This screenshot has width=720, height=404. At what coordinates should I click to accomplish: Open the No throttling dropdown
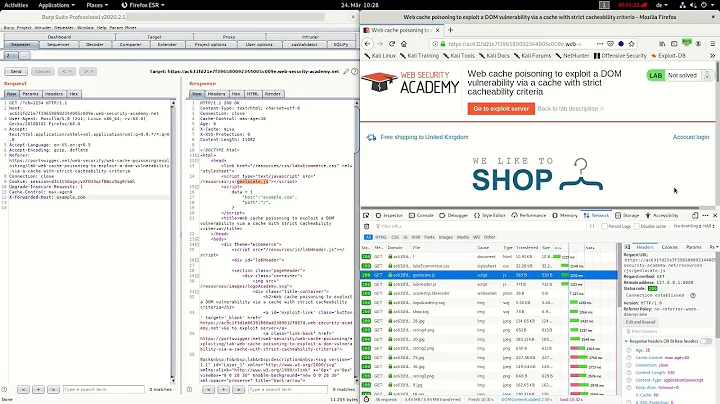point(687,226)
